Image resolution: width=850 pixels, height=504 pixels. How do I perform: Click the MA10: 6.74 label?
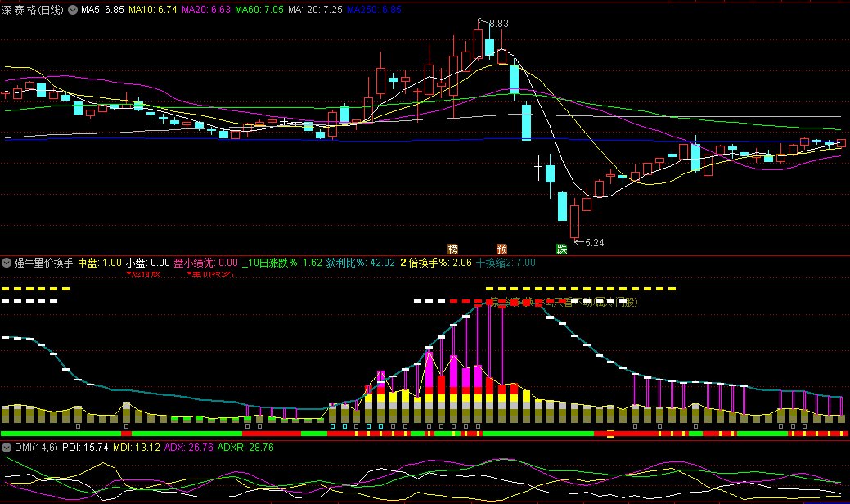(x=153, y=10)
